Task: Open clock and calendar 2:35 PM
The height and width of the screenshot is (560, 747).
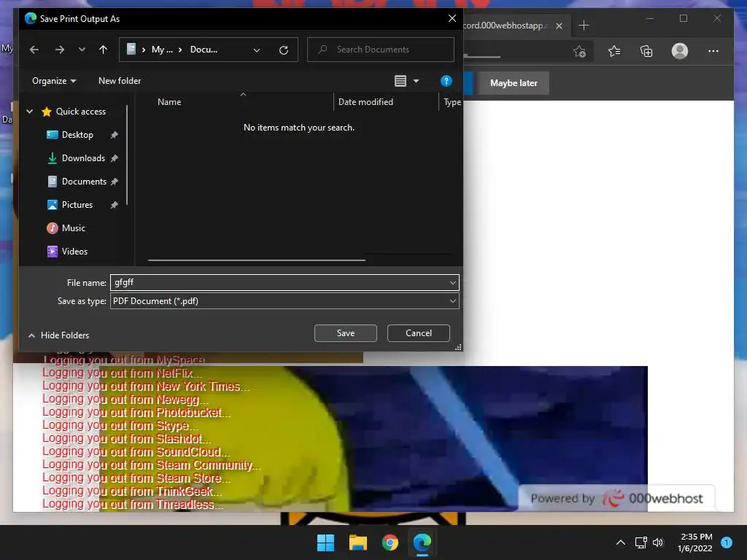Action: (x=695, y=542)
